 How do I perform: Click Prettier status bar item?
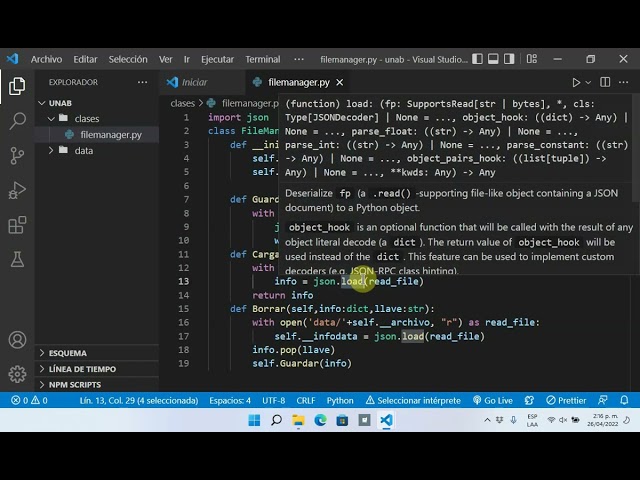coord(566,400)
